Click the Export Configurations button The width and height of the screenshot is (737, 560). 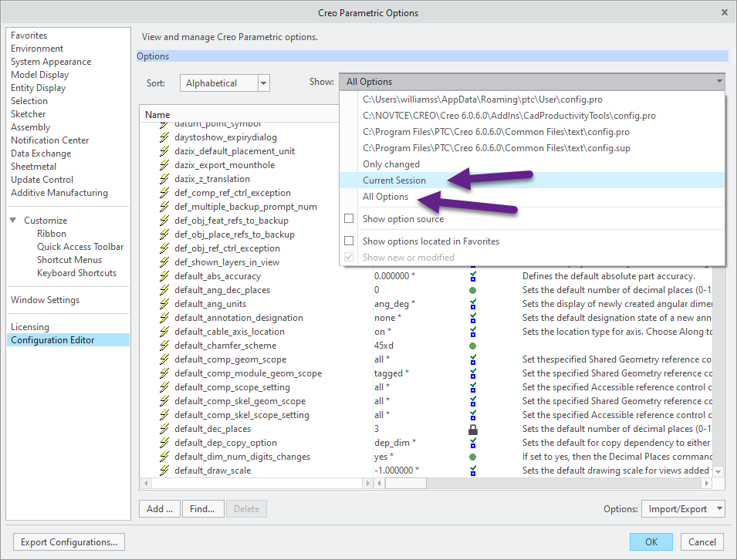[x=69, y=542]
